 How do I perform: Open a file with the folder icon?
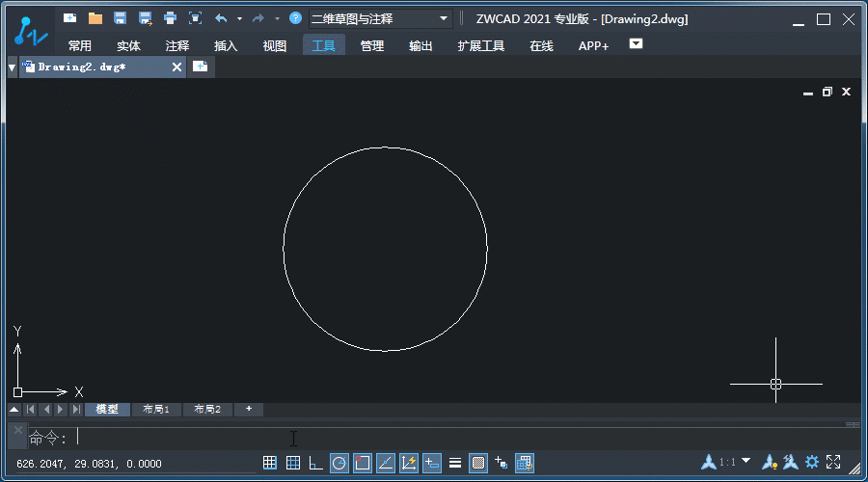pos(95,18)
